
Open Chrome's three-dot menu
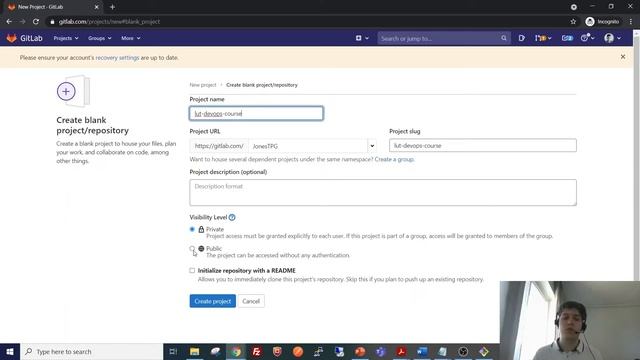point(631,22)
